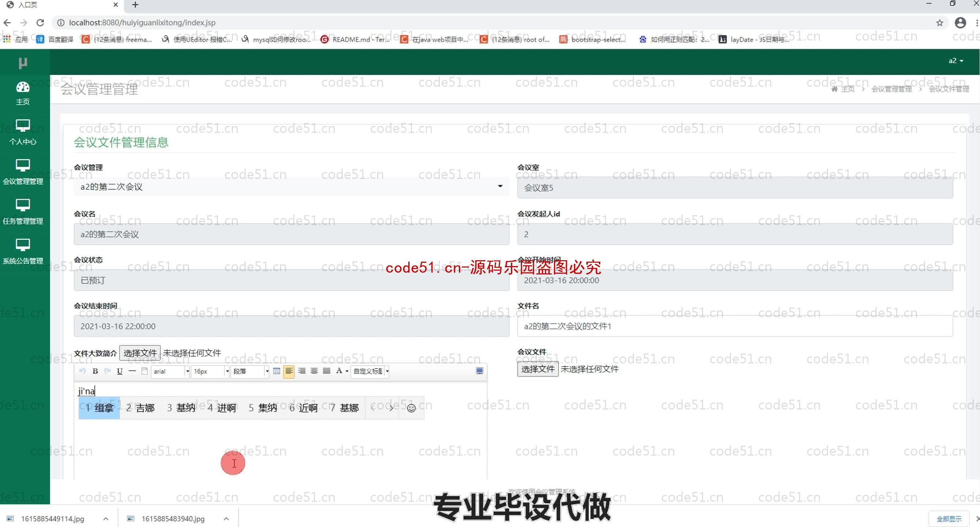Click the 会议名 field showing a2的第二次会议
This screenshot has height=527, width=980.
pos(292,234)
